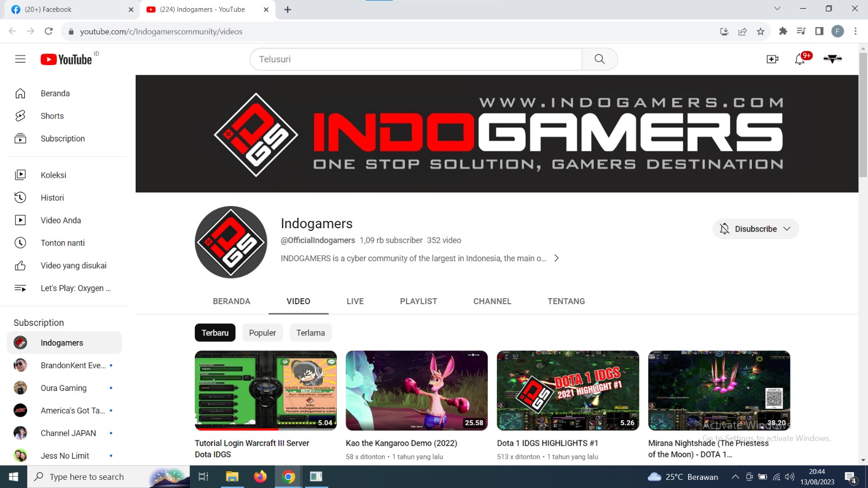Open File Explorer from taskbar

[x=232, y=477]
